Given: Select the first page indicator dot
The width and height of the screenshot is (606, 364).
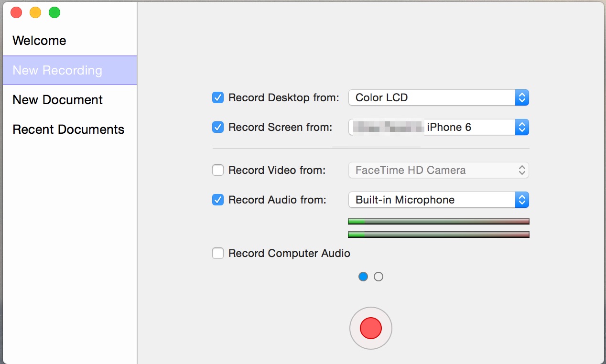Looking at the screenshot, I should (363, 277).
